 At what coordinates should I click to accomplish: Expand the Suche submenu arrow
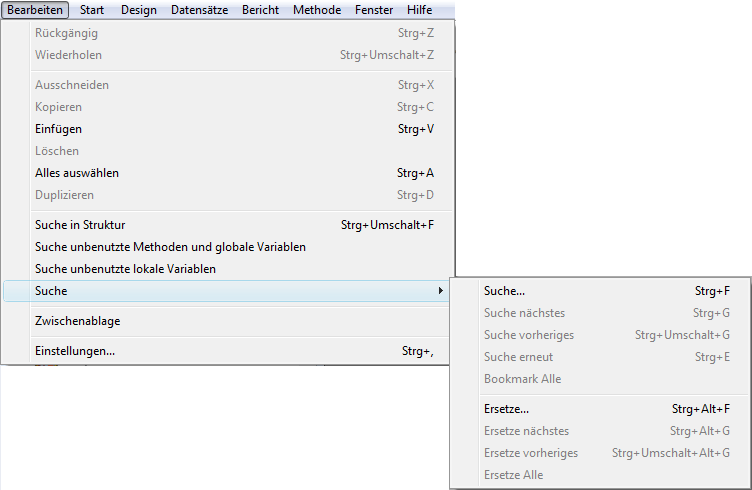[x=440, y=291]
